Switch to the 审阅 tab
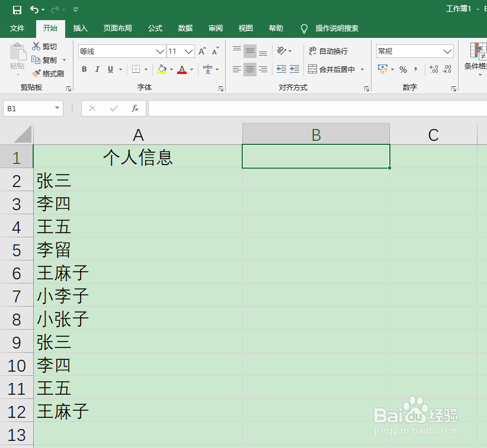 [x=216, y=28]
